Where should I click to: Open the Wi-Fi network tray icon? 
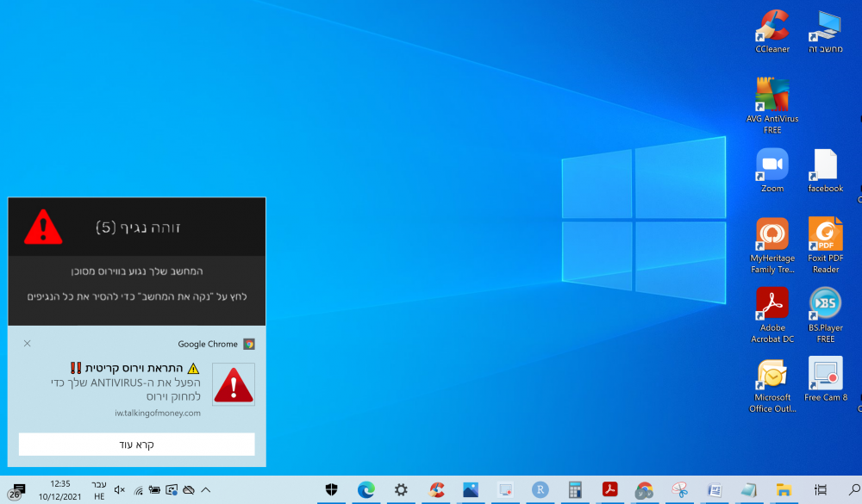pyautogui.click(x=138, y=489)
